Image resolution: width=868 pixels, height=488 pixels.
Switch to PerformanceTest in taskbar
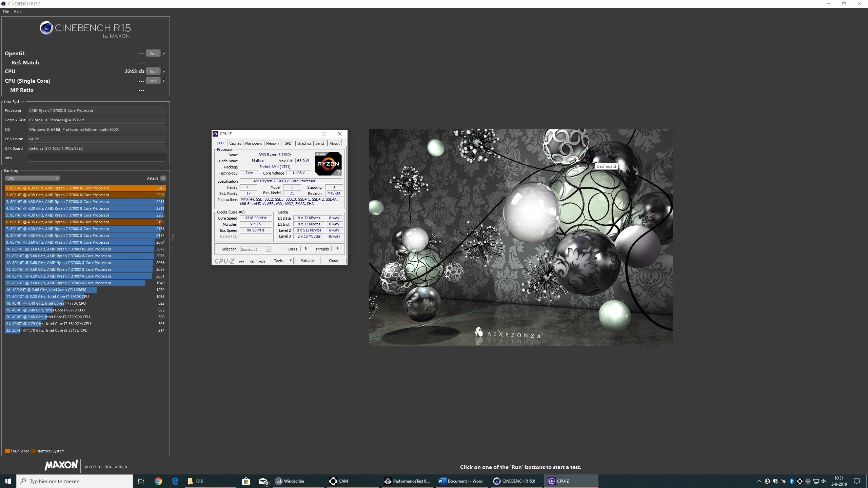click(408, 481)
